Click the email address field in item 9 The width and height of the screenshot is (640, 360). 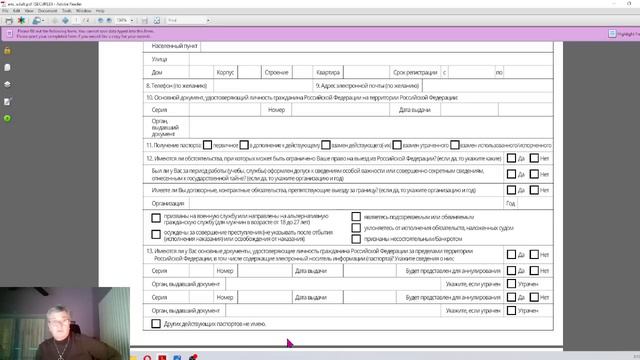[488, 86]
